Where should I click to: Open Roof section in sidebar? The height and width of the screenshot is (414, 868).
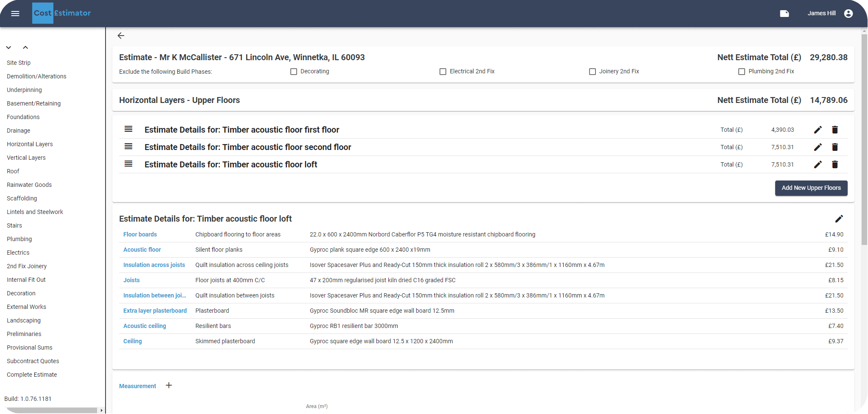pos(13,171)
